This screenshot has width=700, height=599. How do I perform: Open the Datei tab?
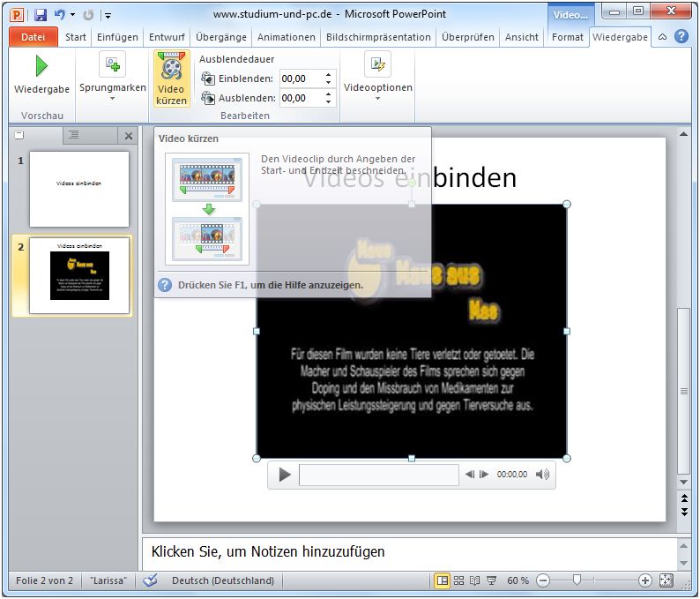tap(33, 37)
